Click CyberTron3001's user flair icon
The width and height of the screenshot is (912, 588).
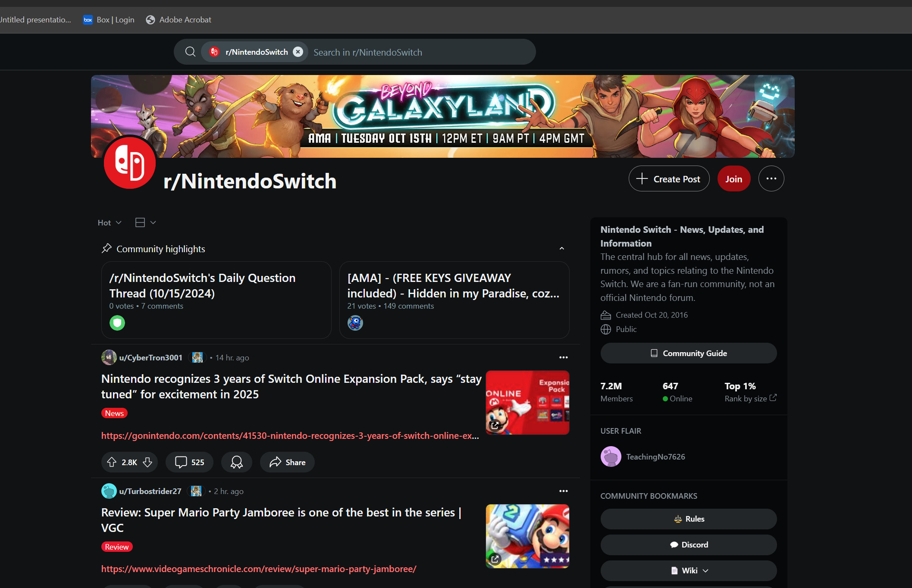197,358
